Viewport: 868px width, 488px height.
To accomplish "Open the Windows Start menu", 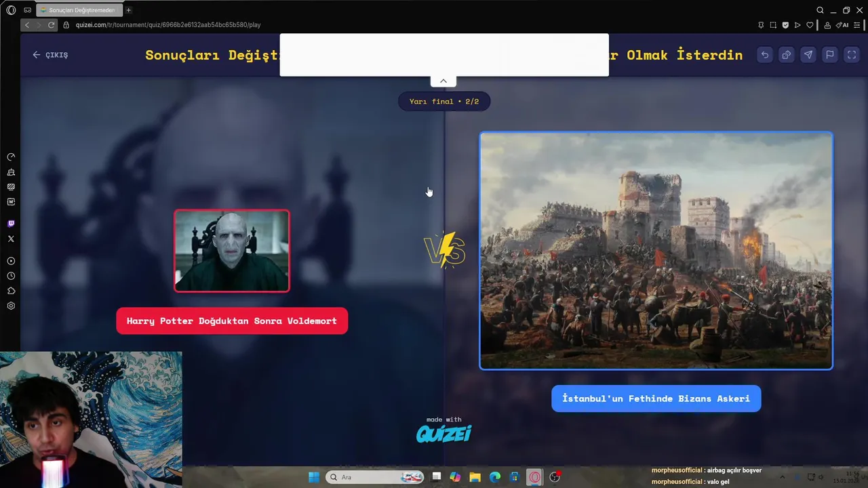I will coord(314,477).
